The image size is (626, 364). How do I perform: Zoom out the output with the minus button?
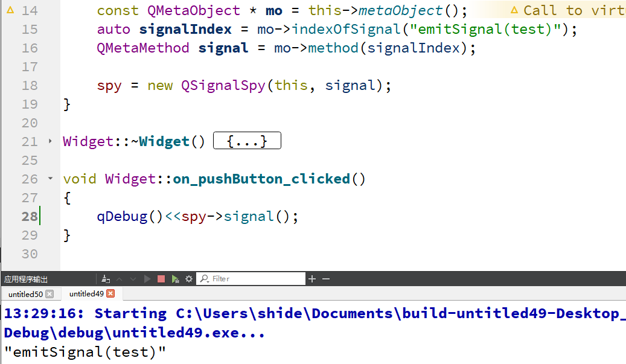click(326, 279)
